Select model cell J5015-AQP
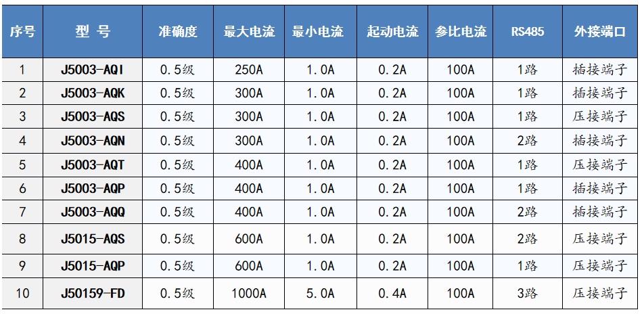The image size is (644, 314). point(93,266)
